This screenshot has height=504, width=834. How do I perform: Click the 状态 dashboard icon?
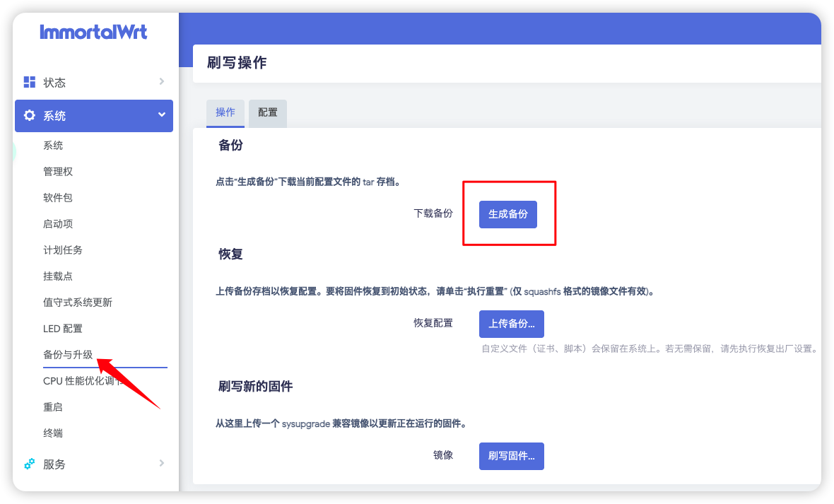point(29,82)
